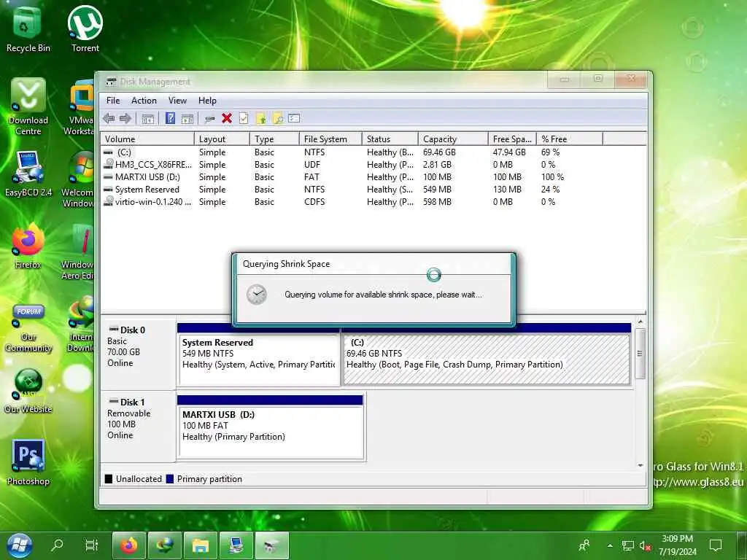Open the notification center icon
This screenshot has height=560, width=747.
pos(716,545)
